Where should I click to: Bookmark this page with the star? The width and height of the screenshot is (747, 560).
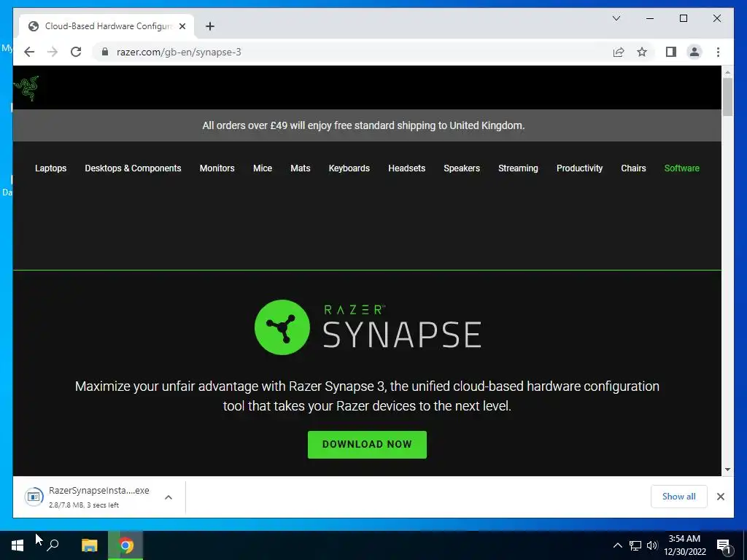click(x=642, y=52)
